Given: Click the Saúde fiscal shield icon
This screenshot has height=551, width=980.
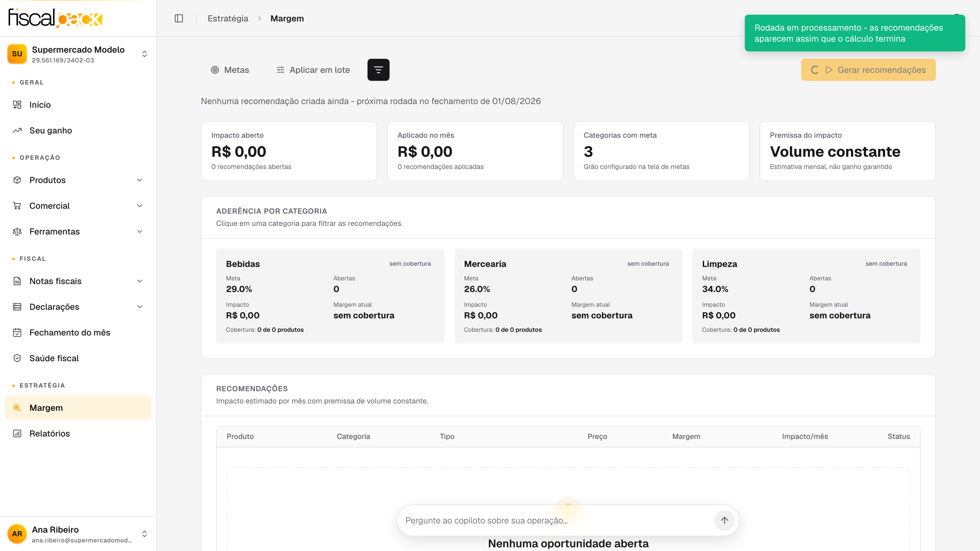Looking at the screenshot, I should tap(17, 358).
